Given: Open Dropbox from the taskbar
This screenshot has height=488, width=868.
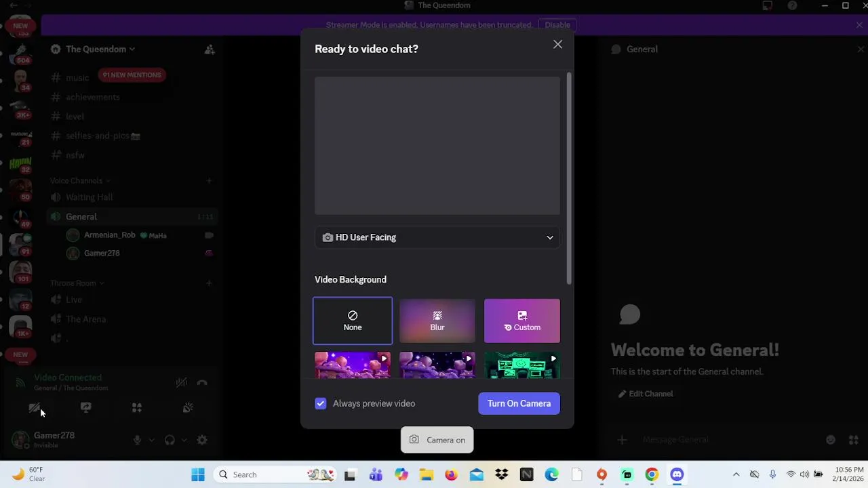Looking at the screenshot, I should [x=502, y=474].
